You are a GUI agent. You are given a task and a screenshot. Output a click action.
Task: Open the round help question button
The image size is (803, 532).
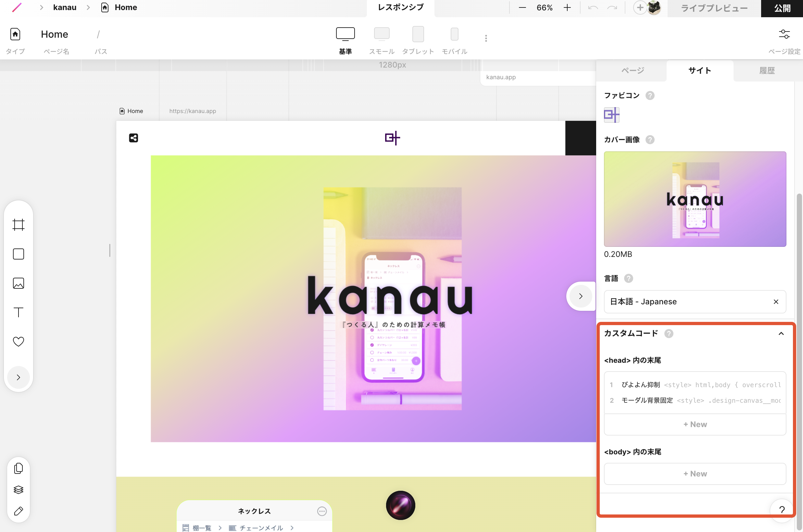pyautogui.click(x=782, y=510)
